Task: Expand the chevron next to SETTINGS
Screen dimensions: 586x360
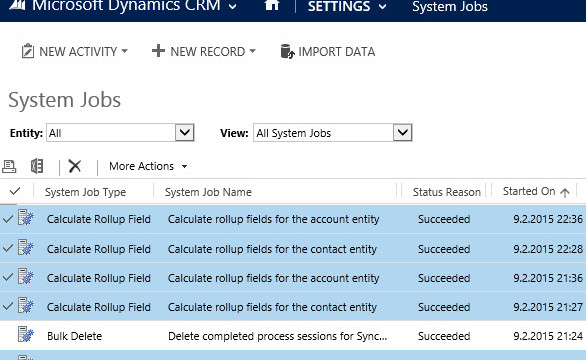Action: (x=382, y=6)
